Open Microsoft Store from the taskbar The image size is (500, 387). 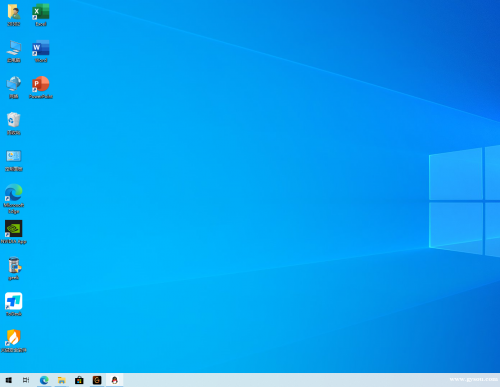pos(79,380)
